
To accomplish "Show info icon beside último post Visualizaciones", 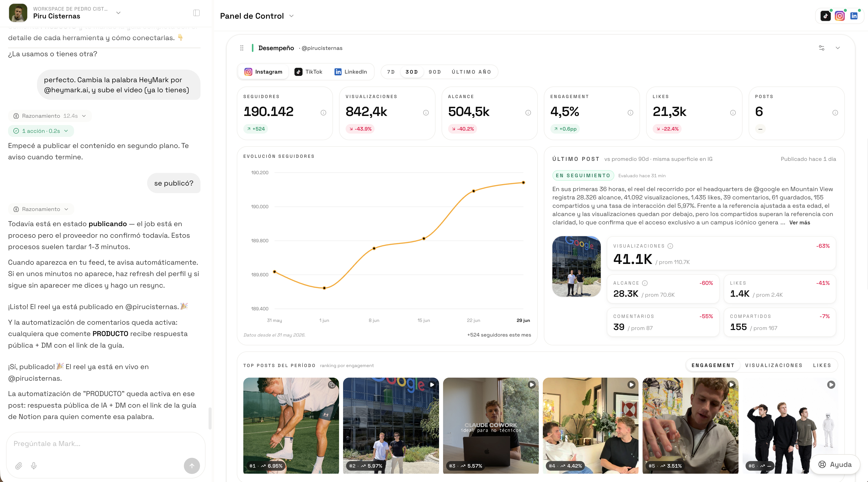I will pyautogui.click(x=670, y=246).
